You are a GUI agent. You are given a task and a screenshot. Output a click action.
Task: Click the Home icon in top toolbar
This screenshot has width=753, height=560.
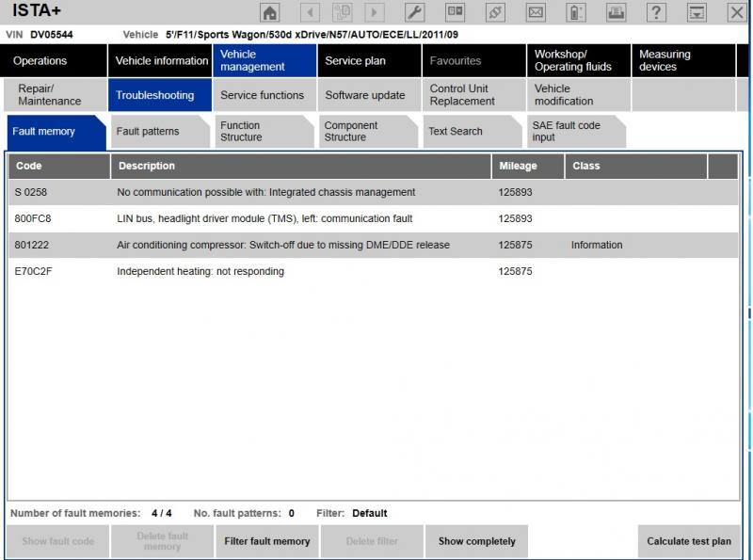pos(270,13)
